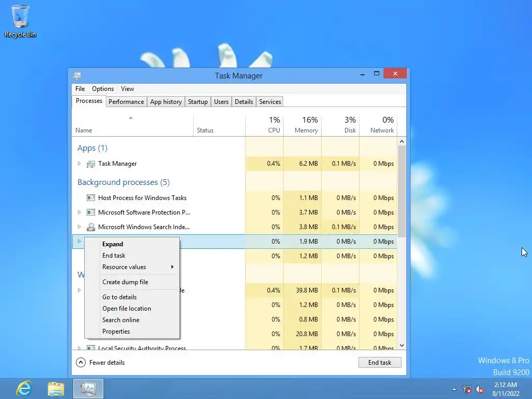Show hidden tray icons arrow
This screenshot has width=532, height=399.
[454, 389]
